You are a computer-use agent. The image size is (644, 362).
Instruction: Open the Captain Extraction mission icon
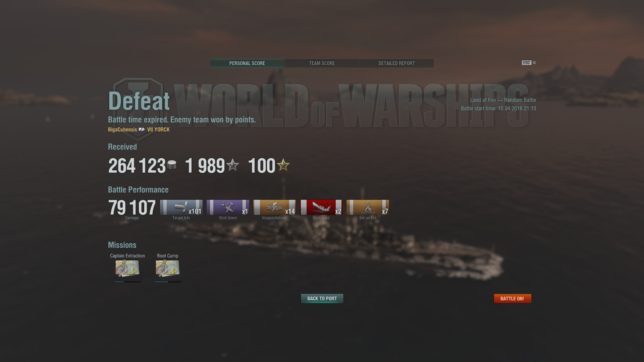click(127, 268)
